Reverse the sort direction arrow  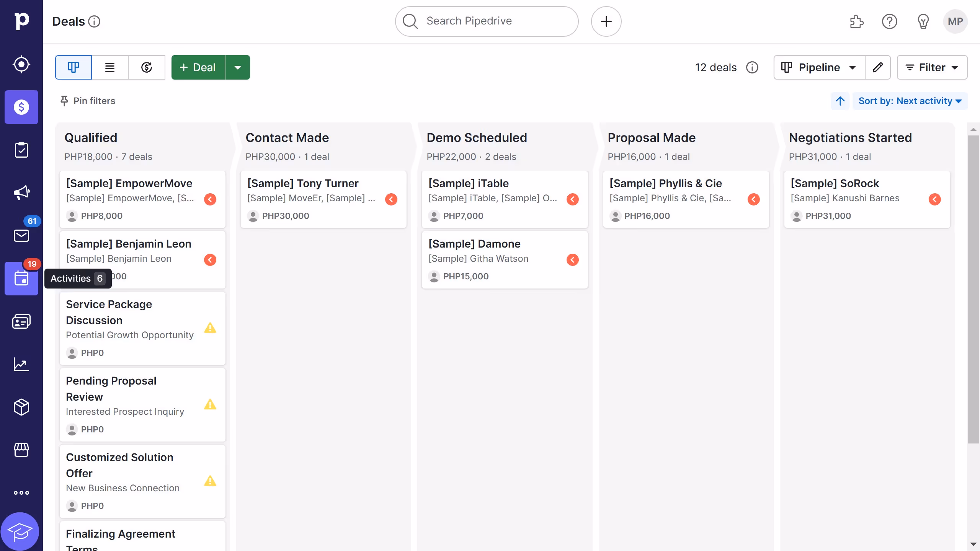840,101
